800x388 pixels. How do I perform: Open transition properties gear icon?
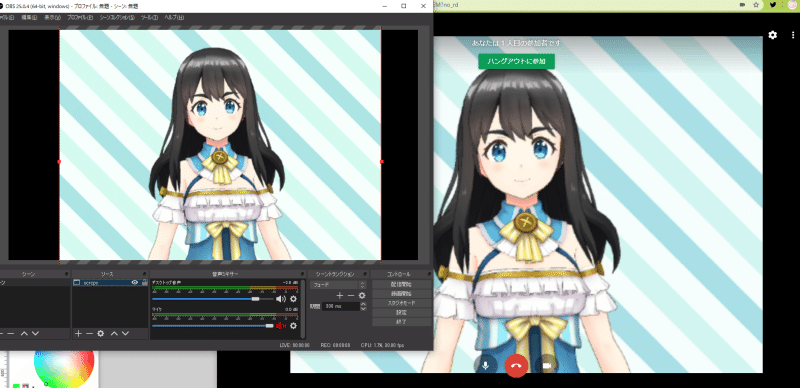click(362, 295)
